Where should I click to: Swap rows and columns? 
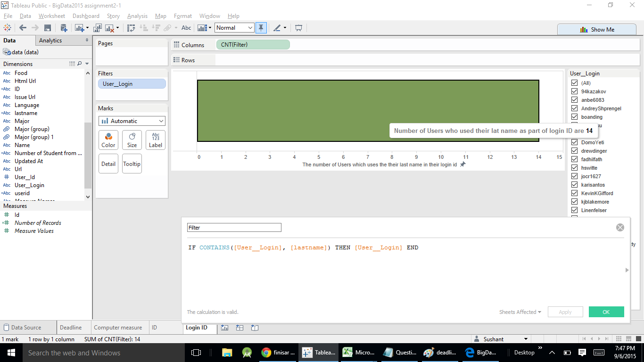pos(132,28)
